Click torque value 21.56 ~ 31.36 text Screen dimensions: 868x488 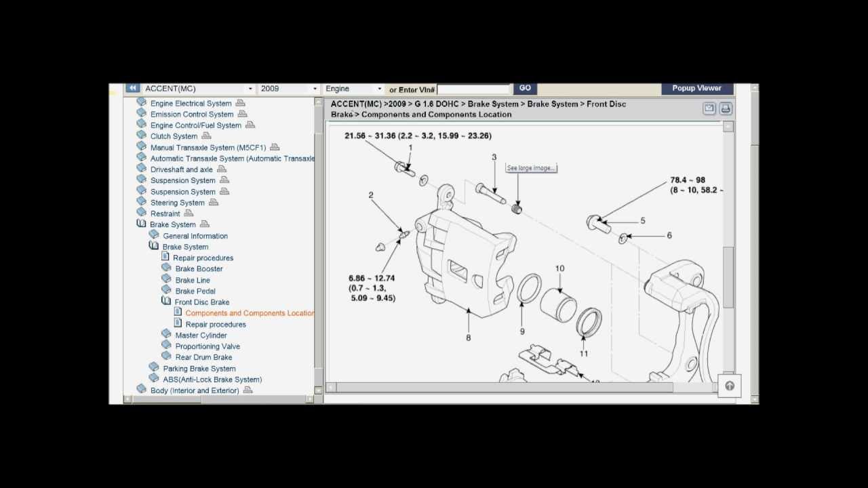[418, 136]
